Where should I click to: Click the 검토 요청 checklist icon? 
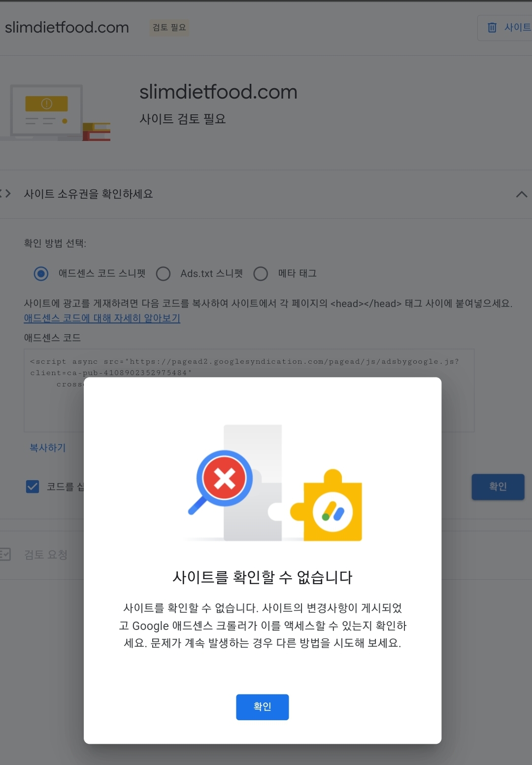(5, 555)
